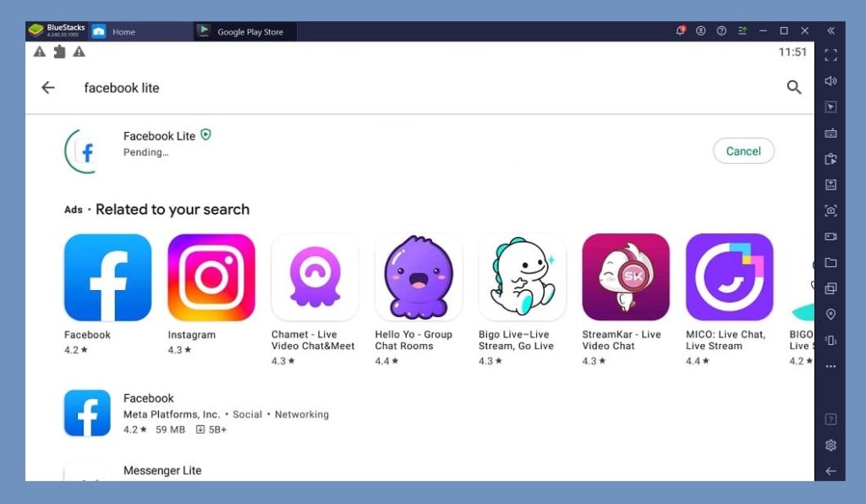Click the Install APK sidebar icon
The image size is (866, 504).
830,185
